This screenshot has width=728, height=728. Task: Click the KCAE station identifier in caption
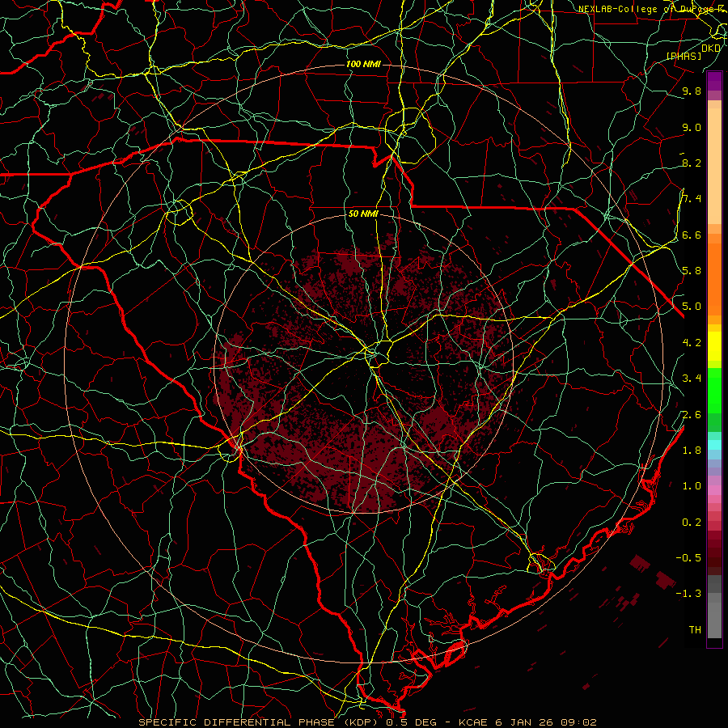pyautogui.click(x=473, y=722)
